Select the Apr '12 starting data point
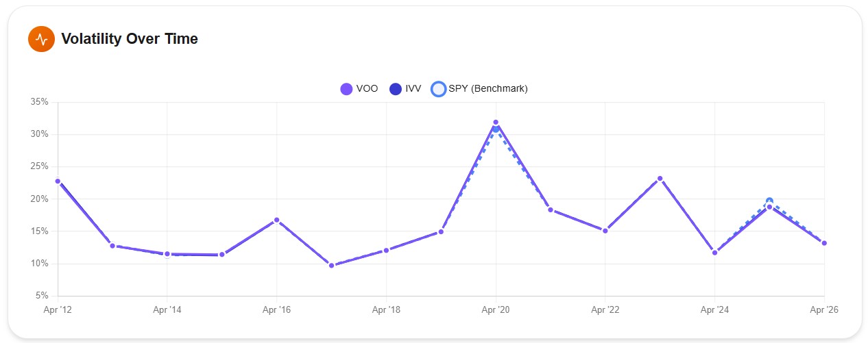The width and height of the screenshot is (868, 343). 58,181
